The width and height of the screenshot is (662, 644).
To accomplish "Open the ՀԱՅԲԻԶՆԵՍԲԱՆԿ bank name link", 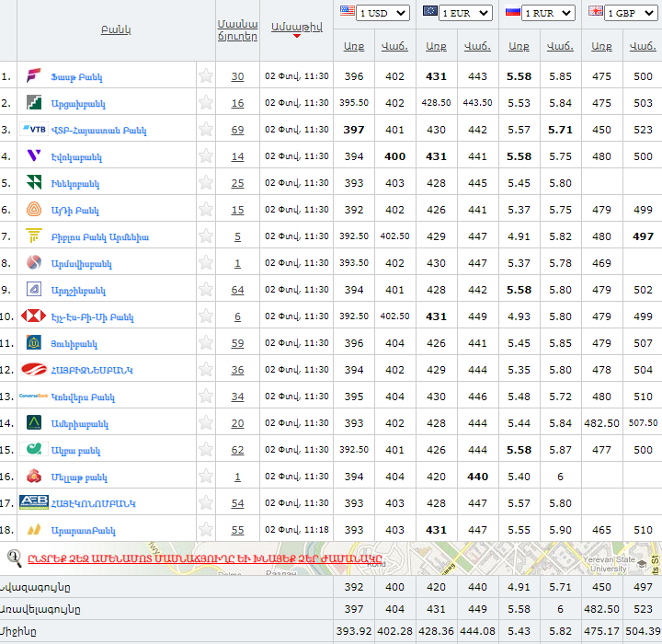I will (92, 370).
